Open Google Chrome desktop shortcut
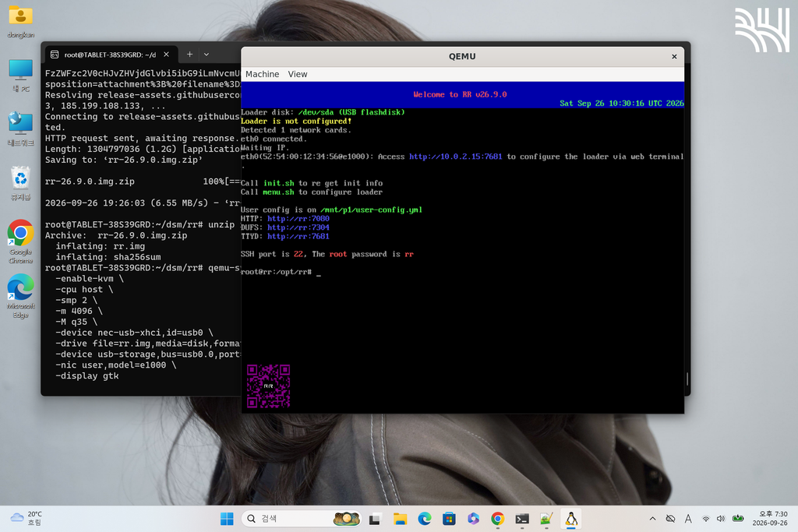The image size is (798, 532). tap(20, 241)
